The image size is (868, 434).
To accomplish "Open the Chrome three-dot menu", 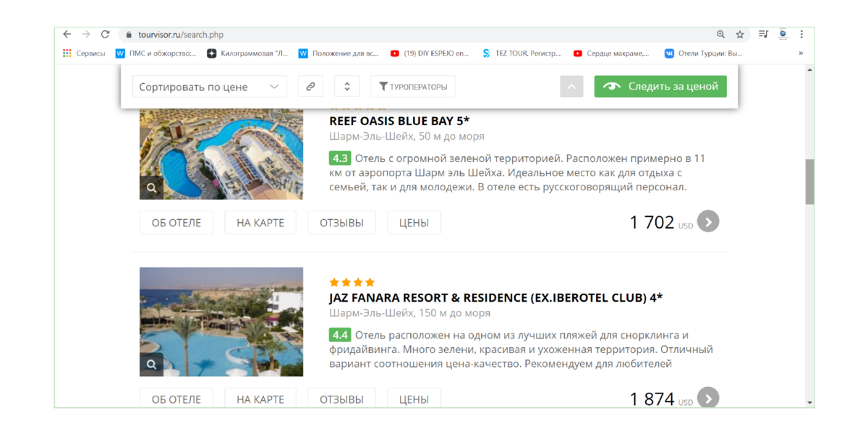I will point(801,34).
